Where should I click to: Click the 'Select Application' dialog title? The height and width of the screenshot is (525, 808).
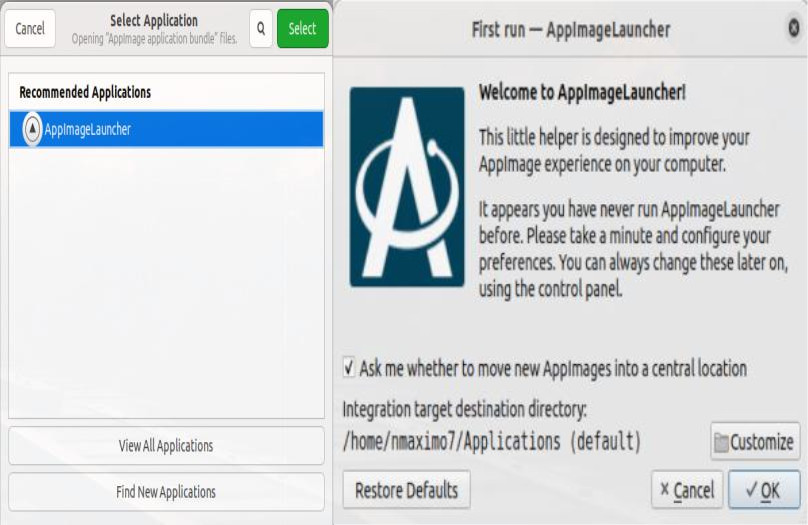[x=154, y=21]
